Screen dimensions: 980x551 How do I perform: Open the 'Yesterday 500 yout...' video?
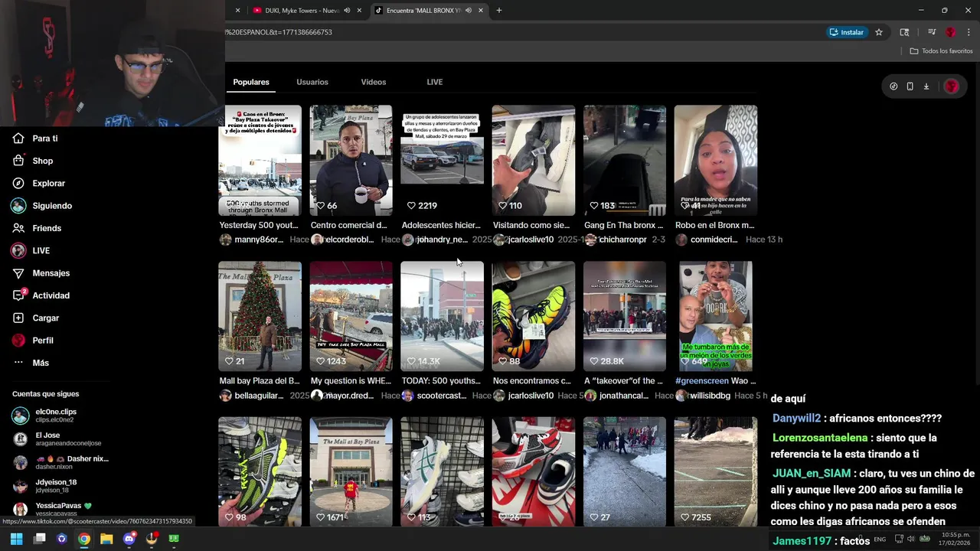tap(260, 161)
